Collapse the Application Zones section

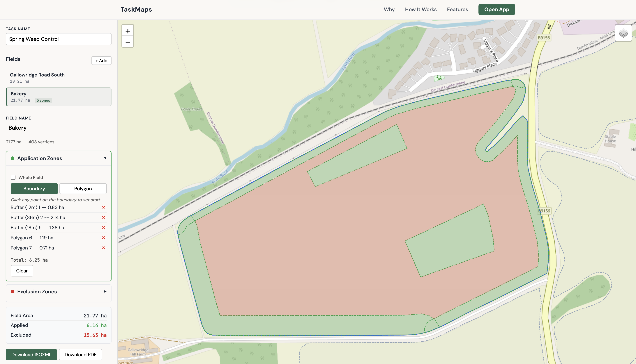[105, 158]
